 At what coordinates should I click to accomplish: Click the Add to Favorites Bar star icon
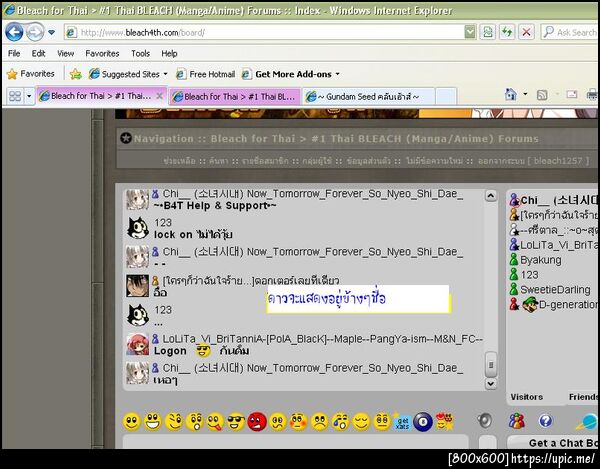(76, 74)
